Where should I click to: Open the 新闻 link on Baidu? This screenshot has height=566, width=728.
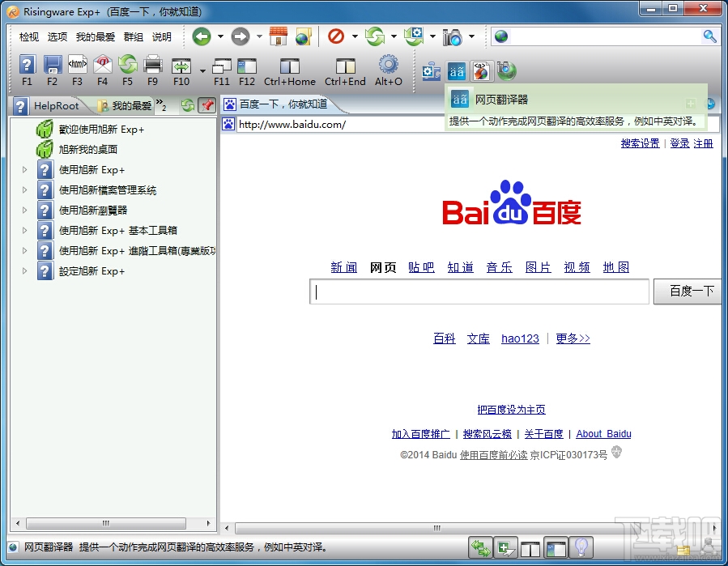pos(343,267)
